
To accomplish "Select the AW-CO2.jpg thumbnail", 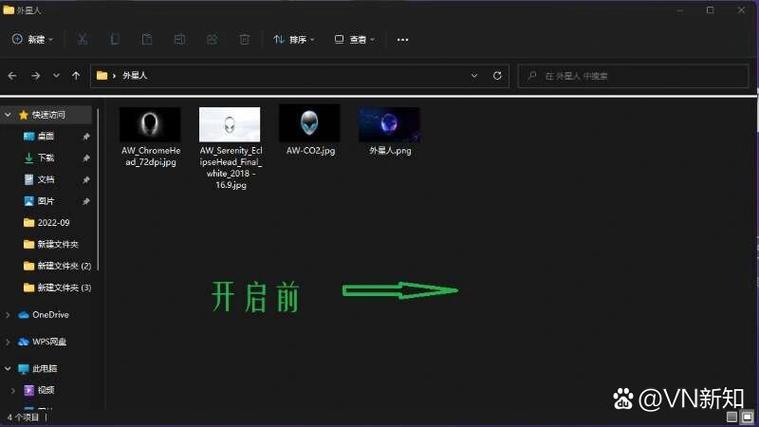I will click(309, 123).
